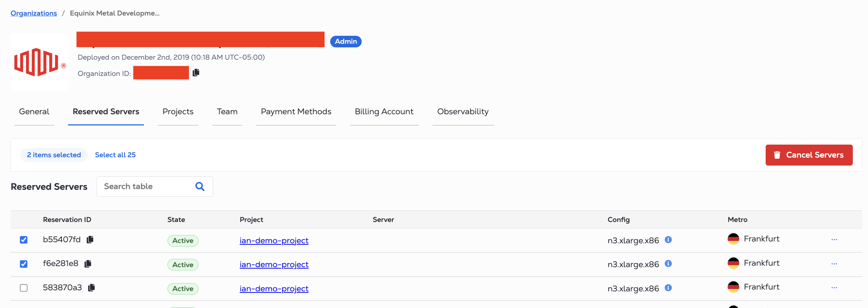Click the search magnifier icon
This screenshot has height=308, width=868.
point(200,187)
